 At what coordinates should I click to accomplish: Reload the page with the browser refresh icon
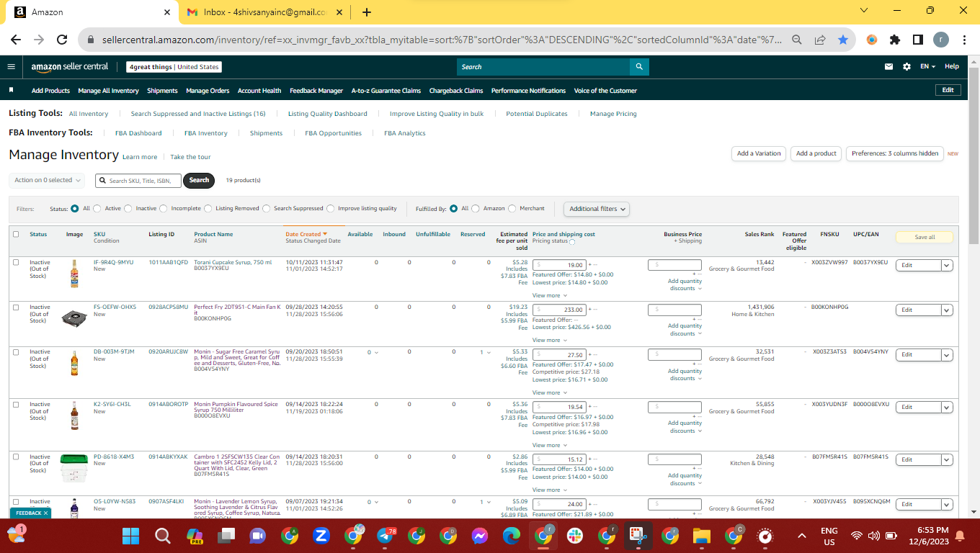coord(62,40)
